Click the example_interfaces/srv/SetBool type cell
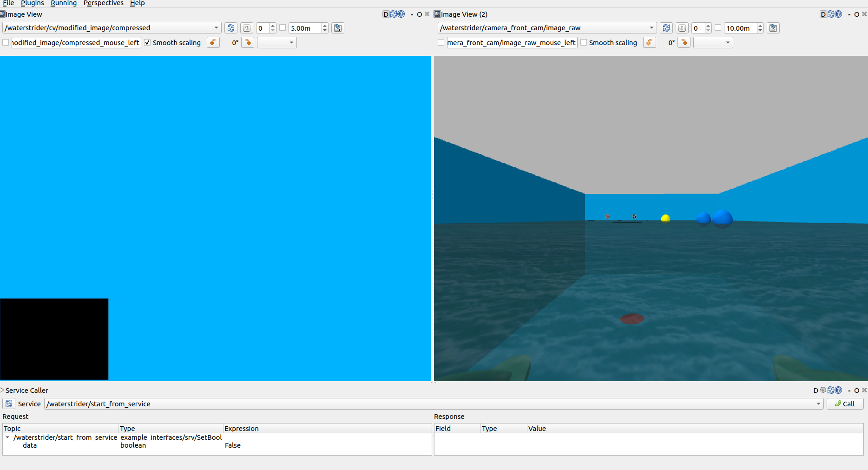Viewport: 868px width, 470px height. click(x=171, y=437)
